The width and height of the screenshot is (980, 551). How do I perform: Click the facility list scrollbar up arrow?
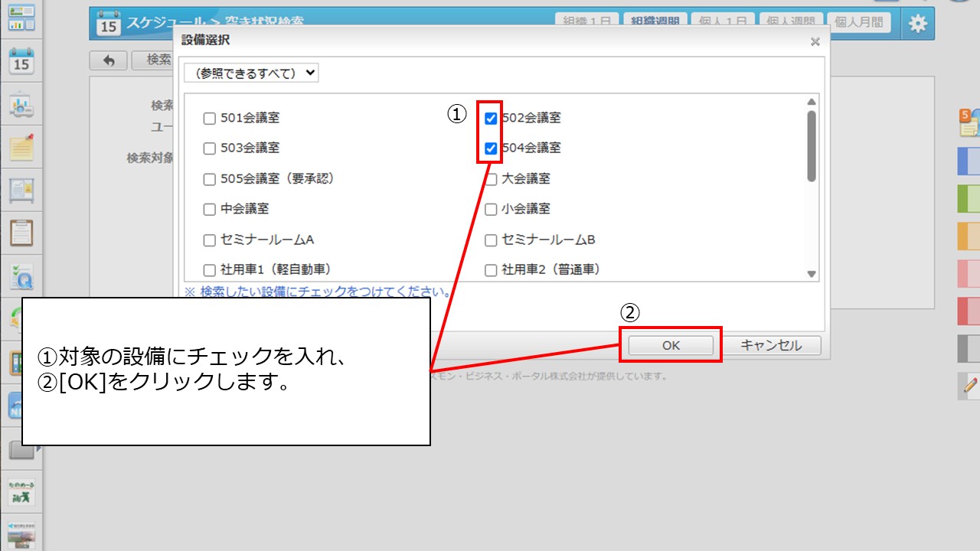click(x=812, y=102)
